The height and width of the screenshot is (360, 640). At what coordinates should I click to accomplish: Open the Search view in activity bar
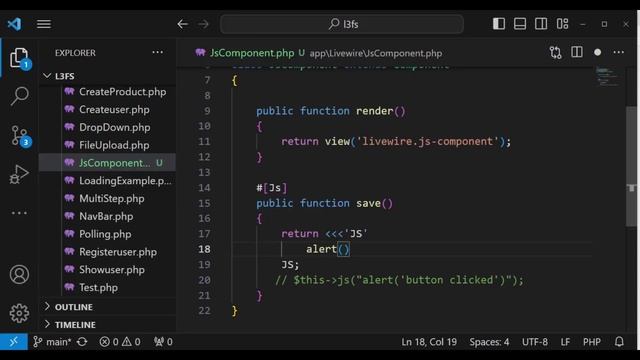coord(19,97)
